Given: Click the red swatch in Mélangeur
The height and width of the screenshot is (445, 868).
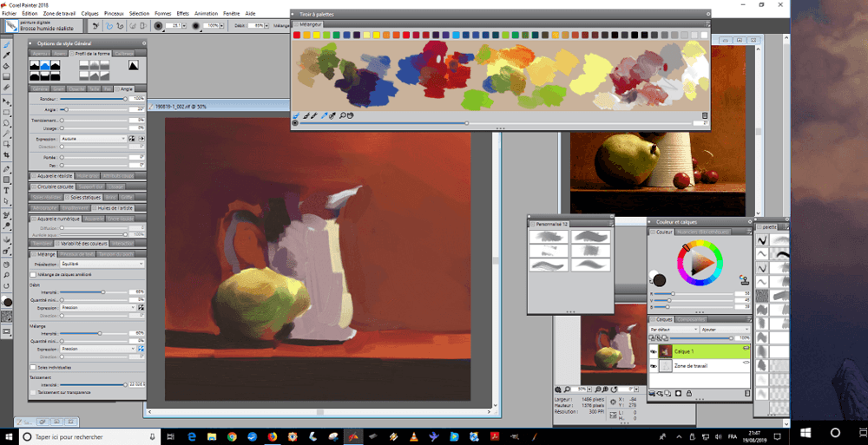Looking at the screenshot, I should pyautogui.click(x=297, y=35).
